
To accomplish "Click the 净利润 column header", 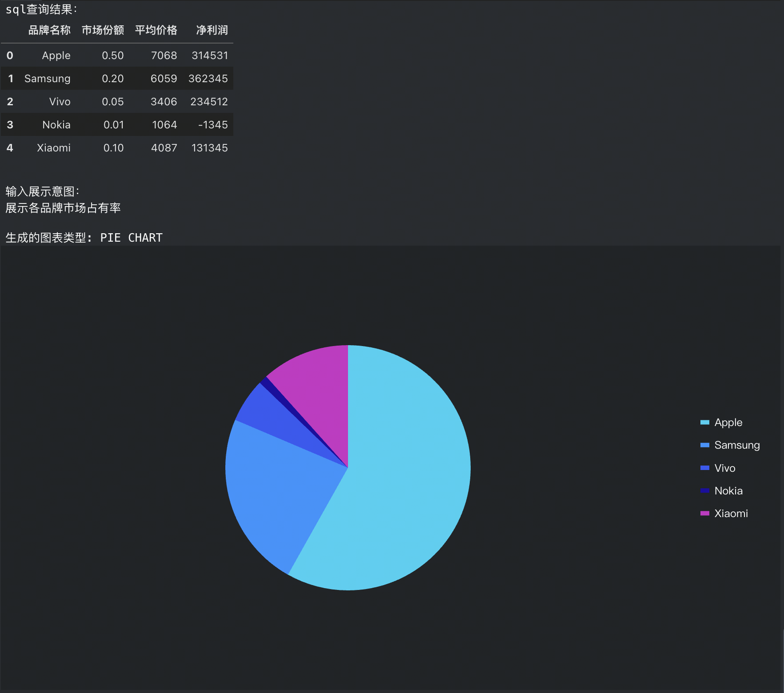I will [x=212, y=30].
